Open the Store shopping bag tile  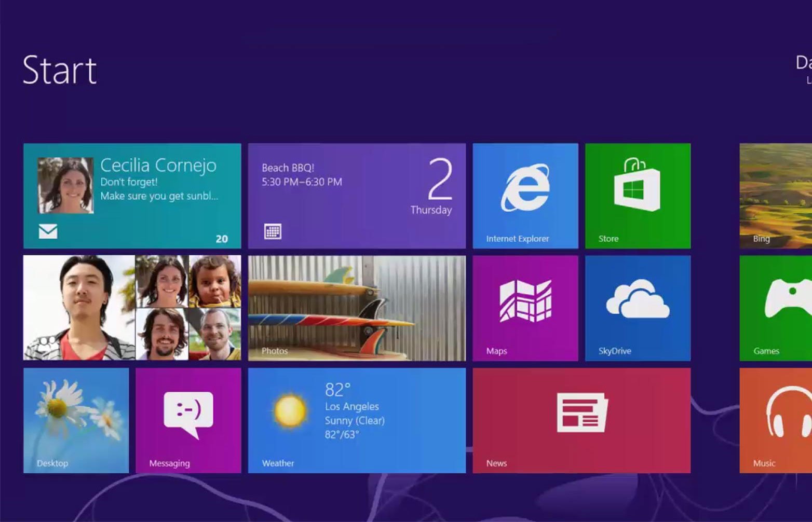click(638, 196)
